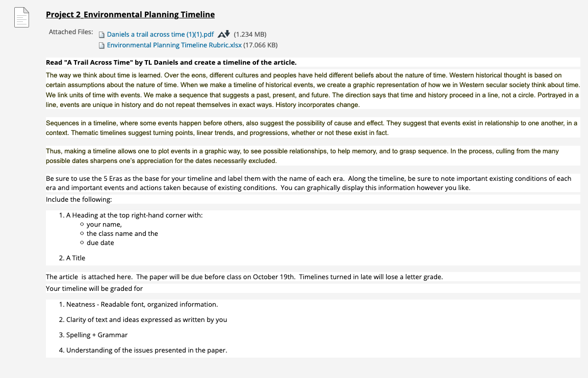Screen dimensions: 588x378
Task: Open Environmental Planning Timeline Rubric.xlsx link
Action: 174,45
